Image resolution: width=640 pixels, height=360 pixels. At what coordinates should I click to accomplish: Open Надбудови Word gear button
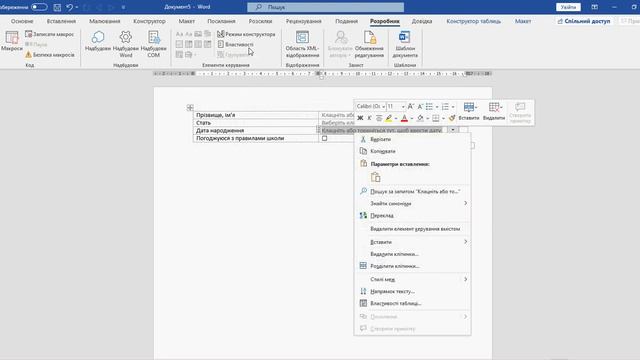(x=126, y=44)
